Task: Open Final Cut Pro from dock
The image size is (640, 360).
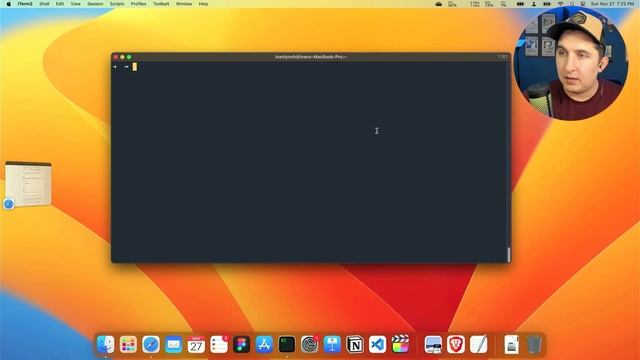Action: coord(400,344)
